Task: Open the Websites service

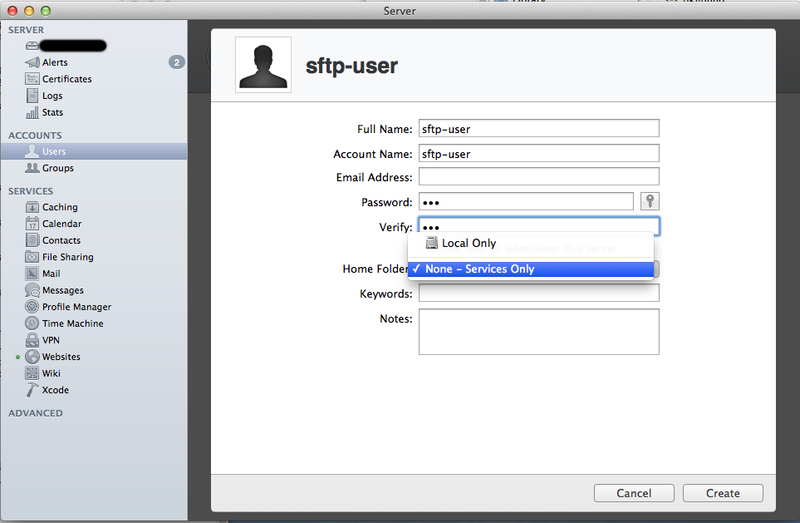Action: pos(60,357)
